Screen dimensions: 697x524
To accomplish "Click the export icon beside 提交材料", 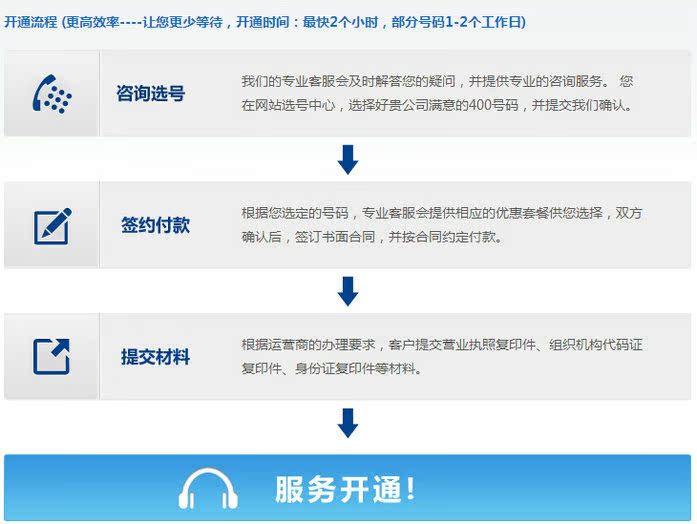I will 52,357.
